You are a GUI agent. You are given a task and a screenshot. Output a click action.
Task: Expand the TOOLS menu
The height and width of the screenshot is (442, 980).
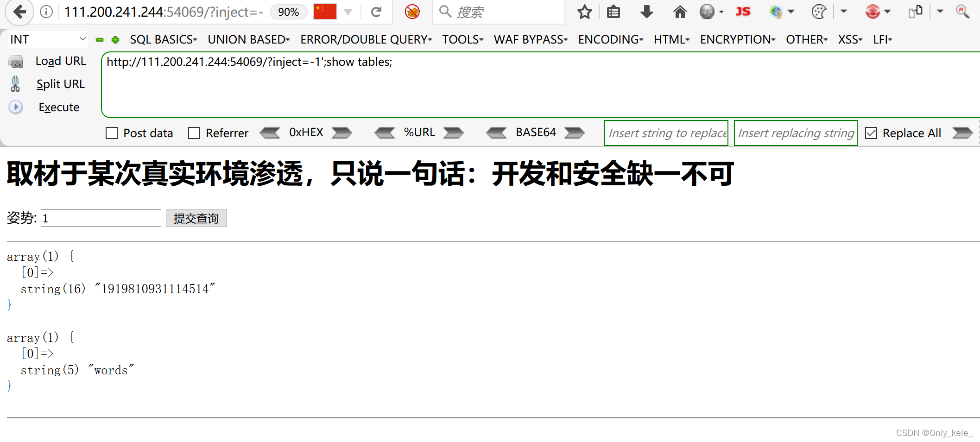[x=463, y=39]
